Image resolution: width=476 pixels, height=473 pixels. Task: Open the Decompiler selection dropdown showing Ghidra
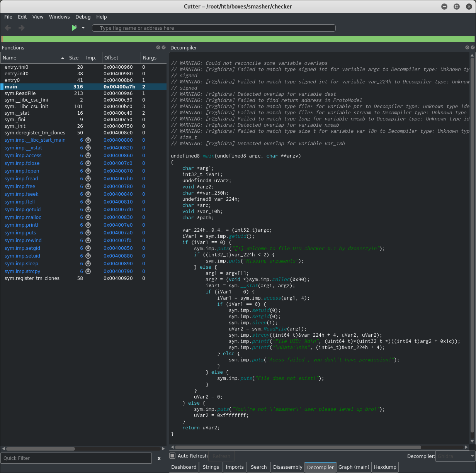[455, 456]
